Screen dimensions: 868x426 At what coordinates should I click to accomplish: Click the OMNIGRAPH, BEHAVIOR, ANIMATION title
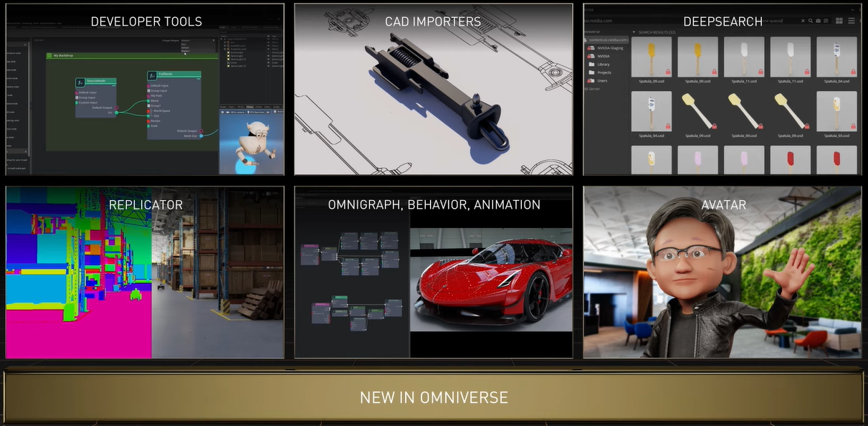coord(434,205)
